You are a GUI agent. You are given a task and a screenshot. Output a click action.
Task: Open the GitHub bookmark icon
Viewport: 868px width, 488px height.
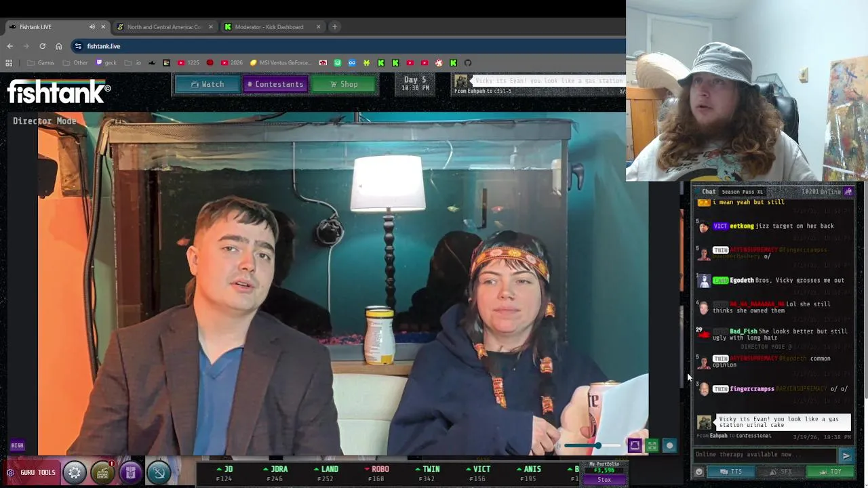pos(468,63)
